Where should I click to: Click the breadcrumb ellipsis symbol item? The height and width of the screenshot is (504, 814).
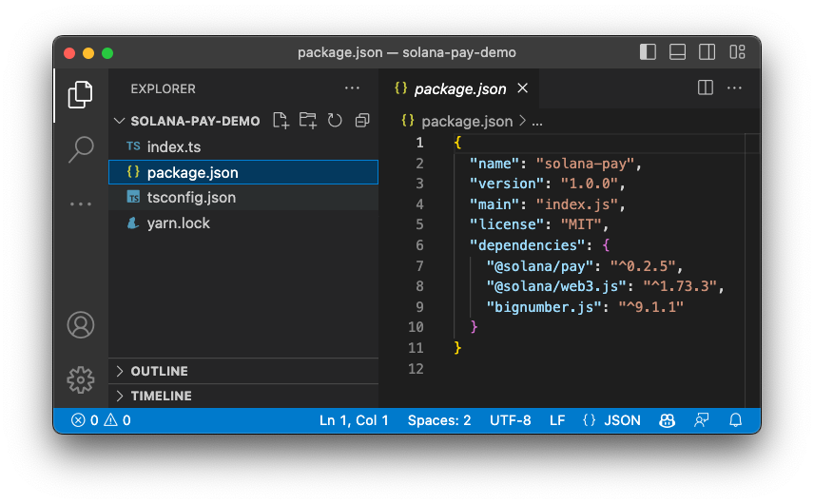pyautogui.click(x=537, y=123)
